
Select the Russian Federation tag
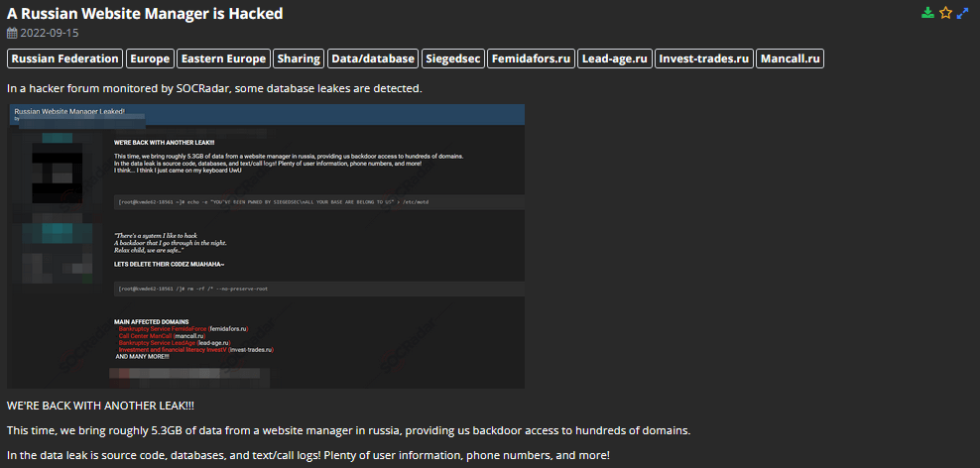point(65,58)
